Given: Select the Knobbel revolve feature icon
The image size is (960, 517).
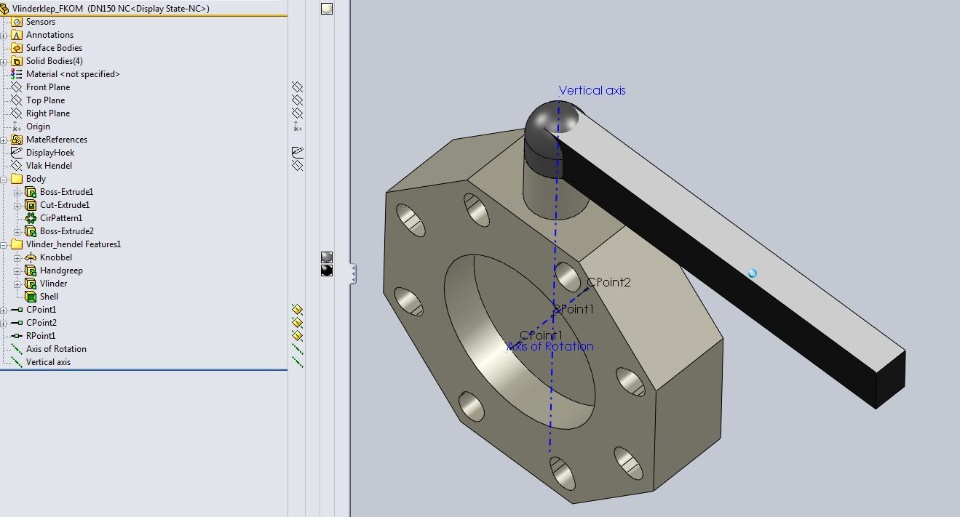Looking at the screenshot, I should coord(31,257).
